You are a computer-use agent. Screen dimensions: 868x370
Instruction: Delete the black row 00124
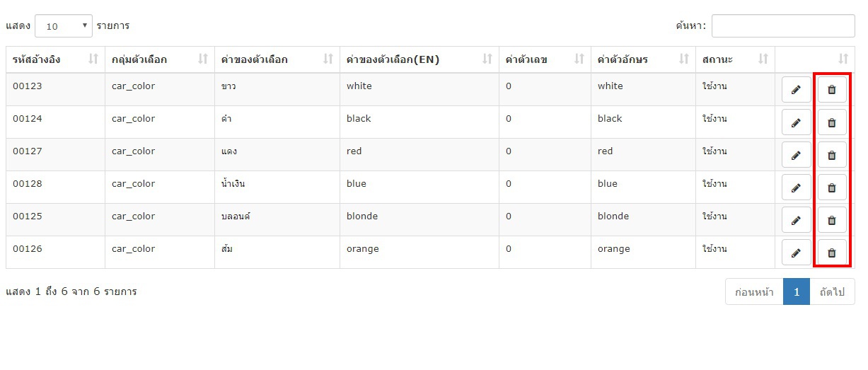coord(832,122)
